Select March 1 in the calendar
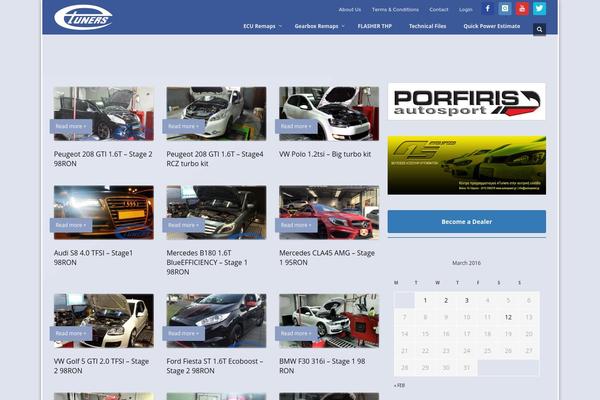Screen dimensions: 600x400 pos(425,300)
